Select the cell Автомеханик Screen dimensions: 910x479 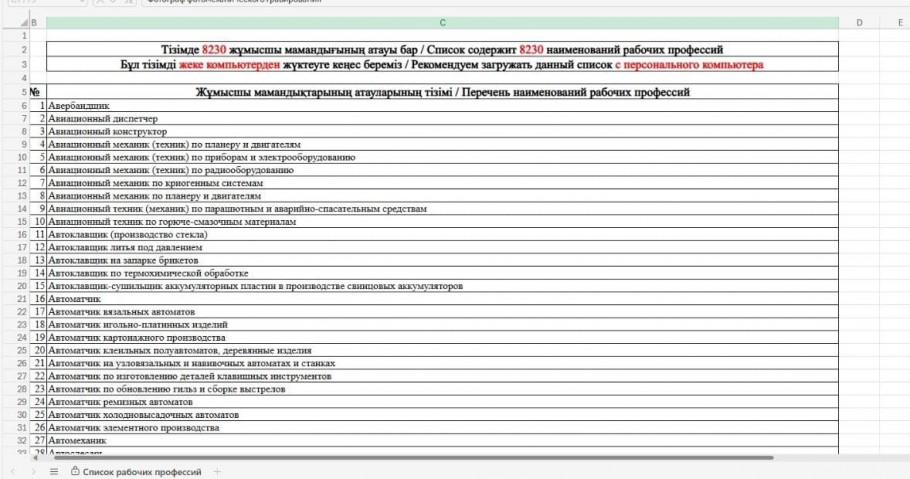pos(442,441)
